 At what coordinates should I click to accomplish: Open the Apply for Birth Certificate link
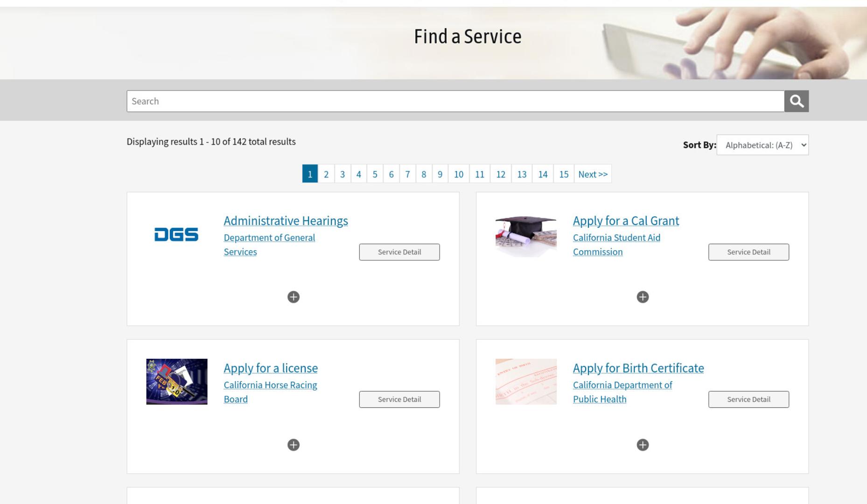click(638, 368)
